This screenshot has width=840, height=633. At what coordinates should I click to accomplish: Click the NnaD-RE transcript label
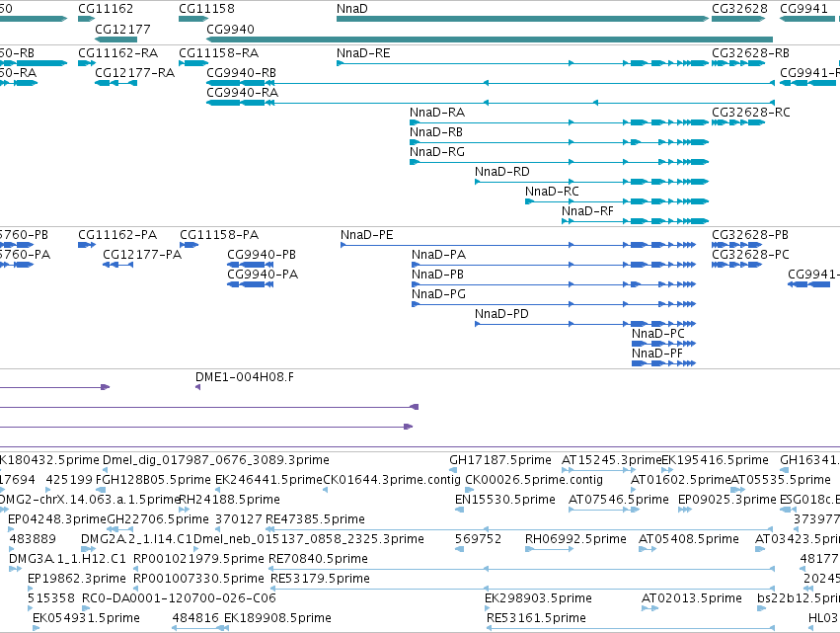point(363,53)
